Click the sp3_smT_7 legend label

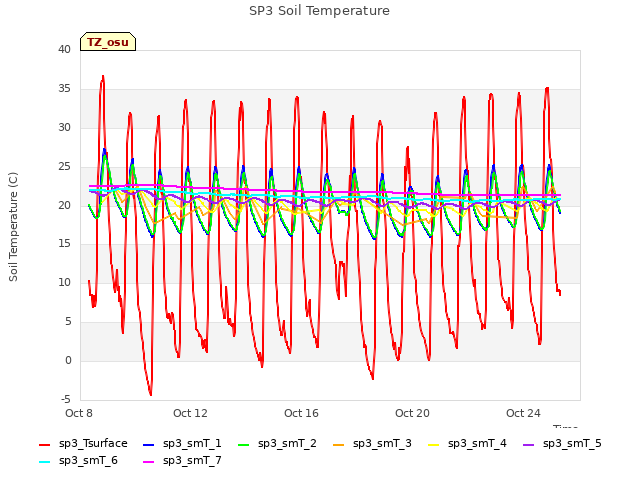tap(192, 460)
